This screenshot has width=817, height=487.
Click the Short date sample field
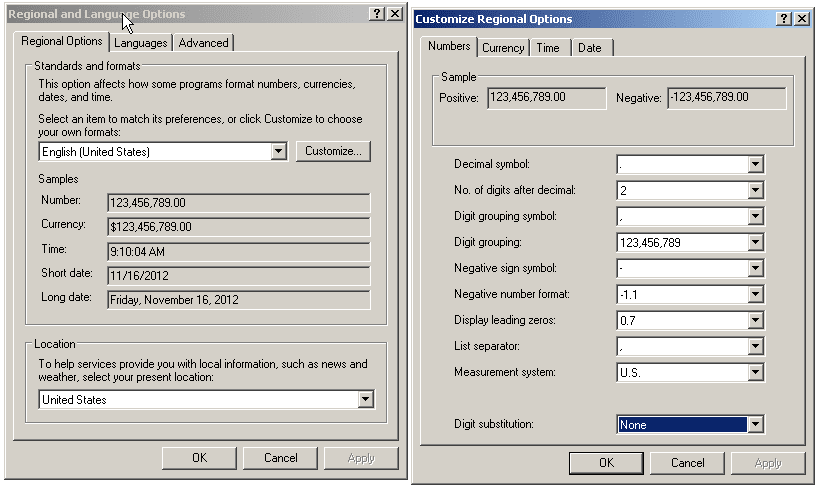[239, 276]
